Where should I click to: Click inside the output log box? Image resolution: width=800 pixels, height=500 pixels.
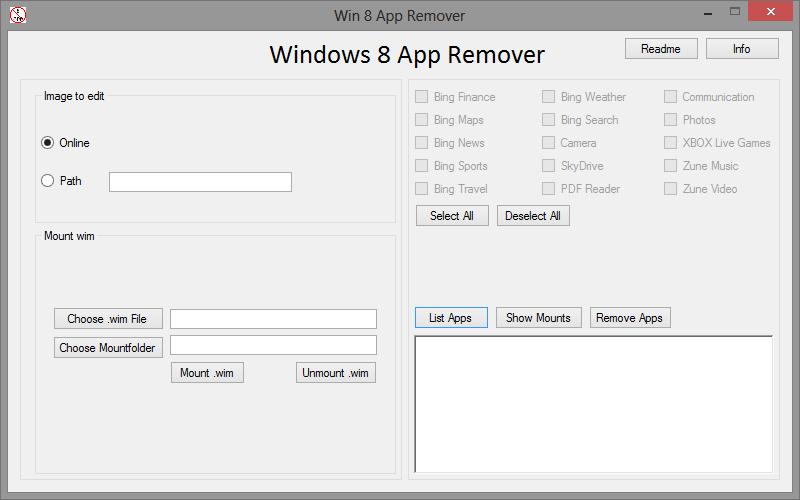tap(594, 404)
